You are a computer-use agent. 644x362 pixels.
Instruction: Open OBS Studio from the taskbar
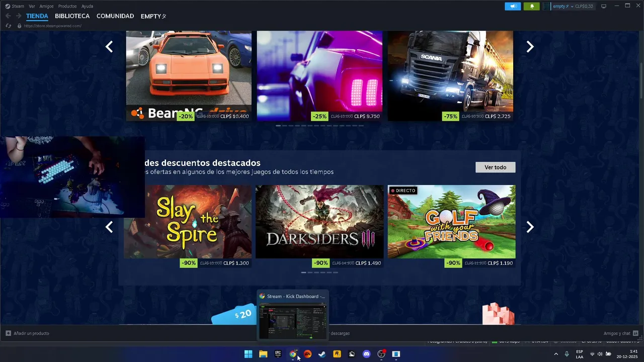(x=381, y=354)
